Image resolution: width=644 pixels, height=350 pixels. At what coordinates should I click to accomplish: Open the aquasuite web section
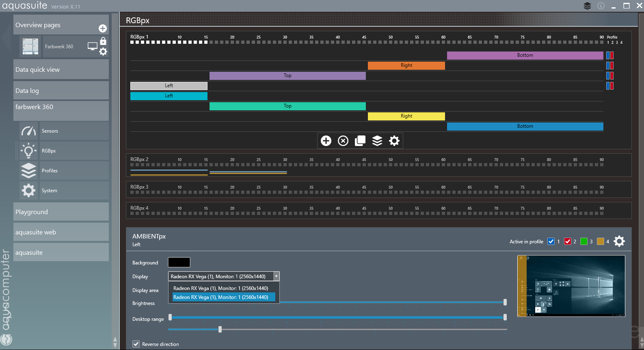click(61, 232)
